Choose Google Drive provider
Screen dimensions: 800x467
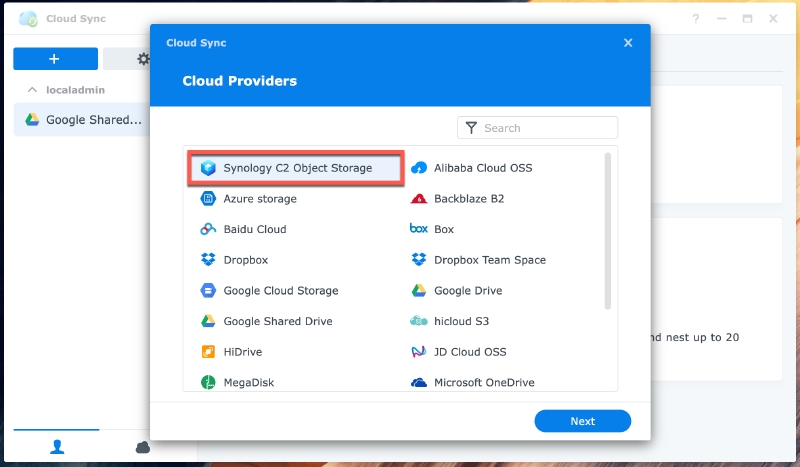[x=467, y=291]
